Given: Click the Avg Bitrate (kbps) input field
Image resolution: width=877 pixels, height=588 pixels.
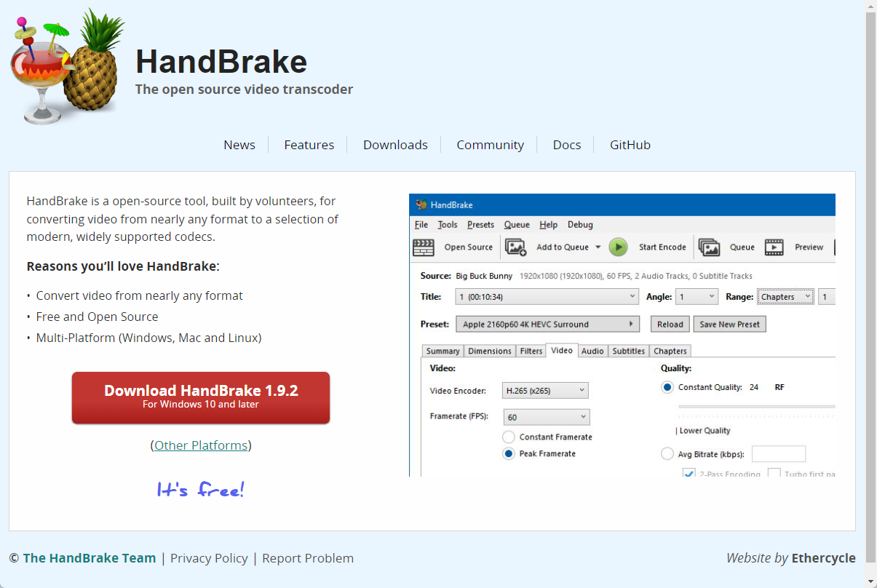Looking at the screenshot, I should coord(779,454).
